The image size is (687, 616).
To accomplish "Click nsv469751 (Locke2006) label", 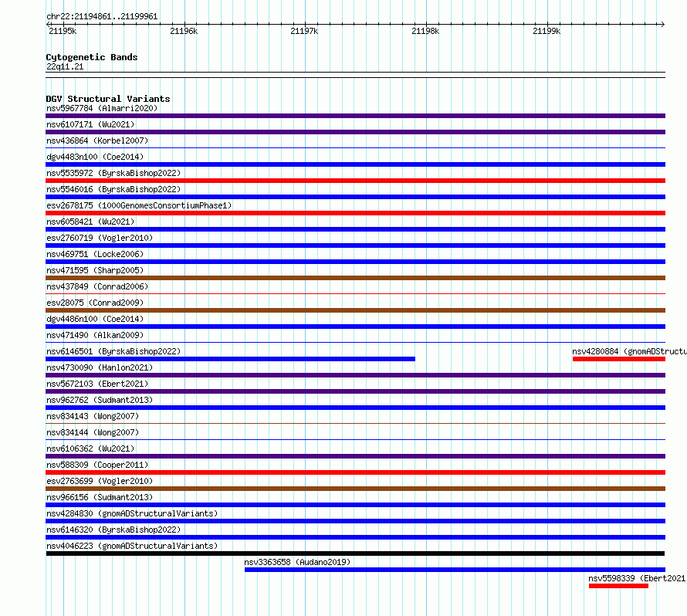I will [95, 254].
